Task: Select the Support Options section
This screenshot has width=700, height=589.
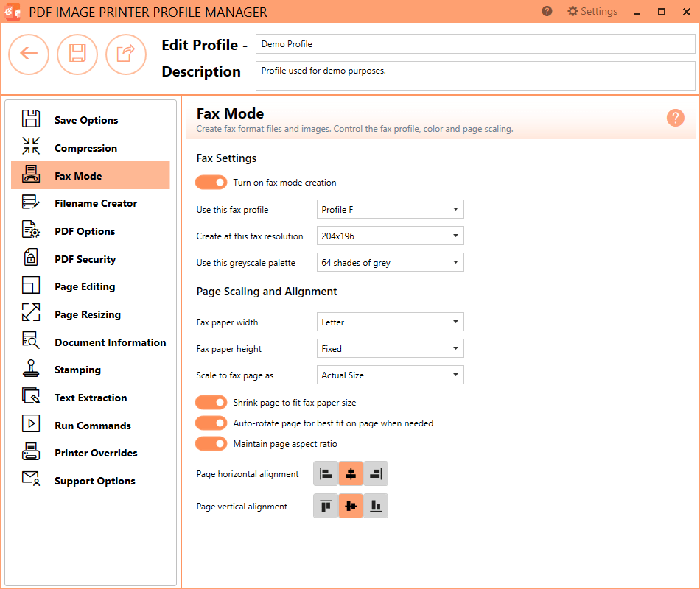Action: 29,480
